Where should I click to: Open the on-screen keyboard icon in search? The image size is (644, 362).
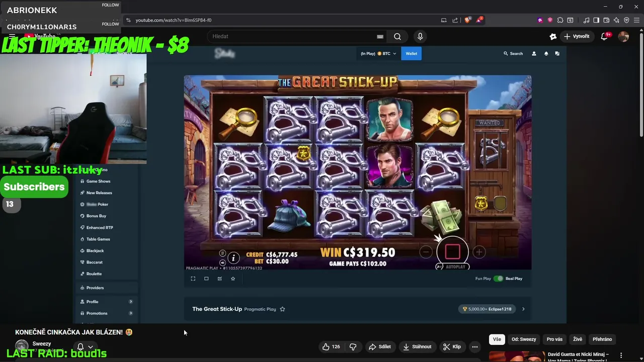pos(380,36)
